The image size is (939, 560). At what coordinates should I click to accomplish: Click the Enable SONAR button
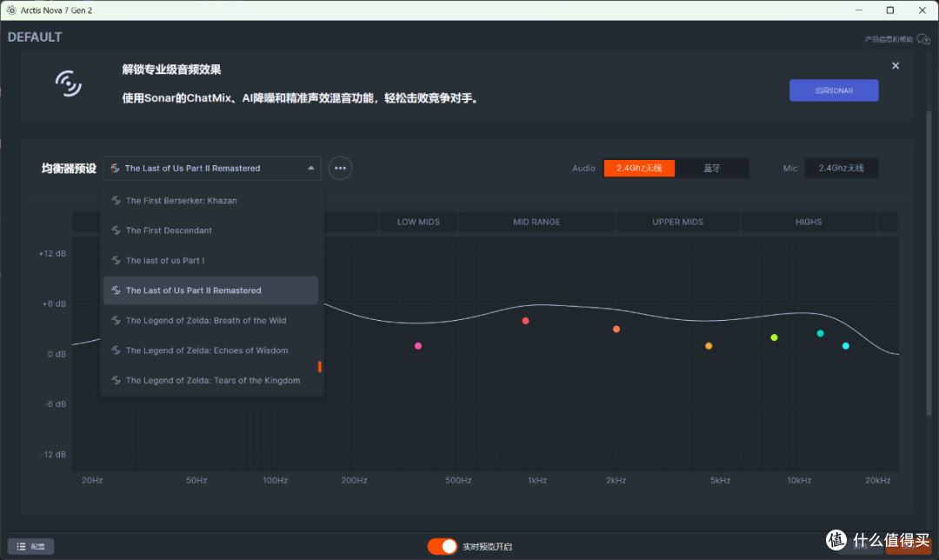click(x=834, y=90)
